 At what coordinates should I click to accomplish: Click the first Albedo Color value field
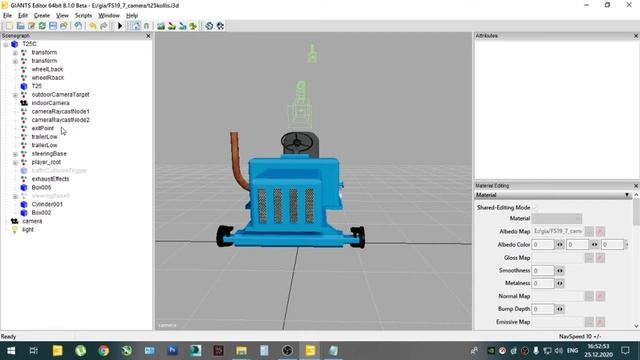[x=543, y=244]
